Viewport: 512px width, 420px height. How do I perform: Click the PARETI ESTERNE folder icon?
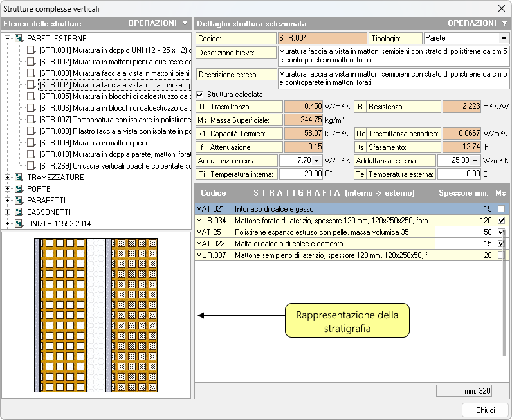(19, 39)
